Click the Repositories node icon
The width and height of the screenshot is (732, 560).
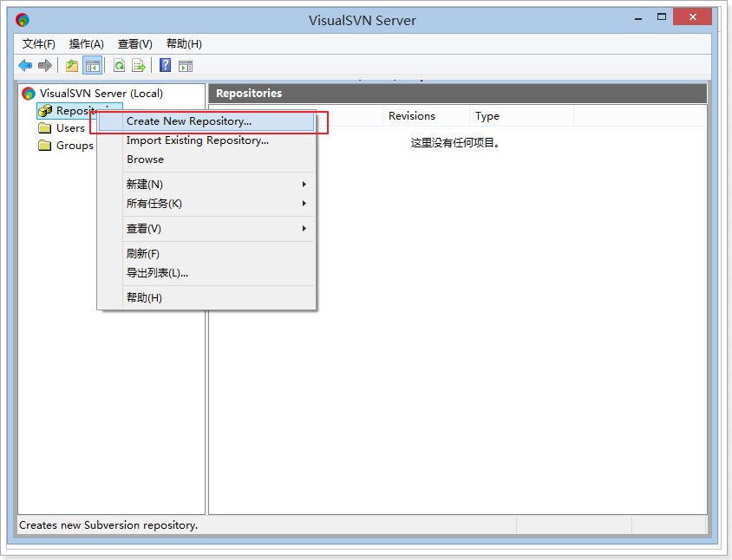coord(45,111)
